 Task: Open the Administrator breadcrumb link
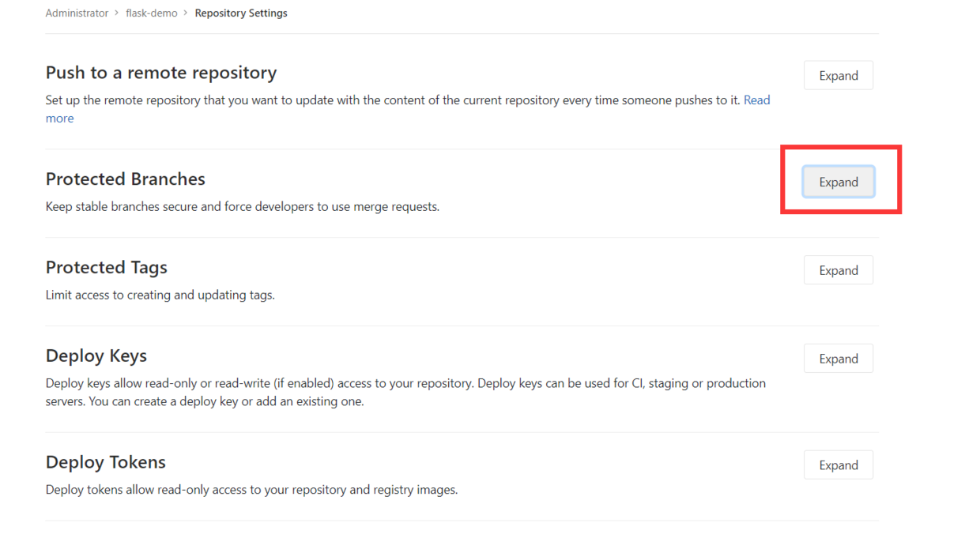[x=77, y=13]
